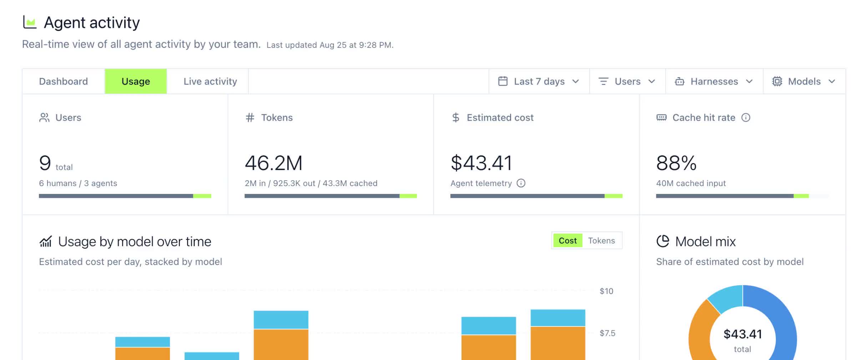Image resolution: width=868 pixels, height=360 pixels.
Task: Open the Cache hit rate info tooltip
Action: tap(746, 117)
